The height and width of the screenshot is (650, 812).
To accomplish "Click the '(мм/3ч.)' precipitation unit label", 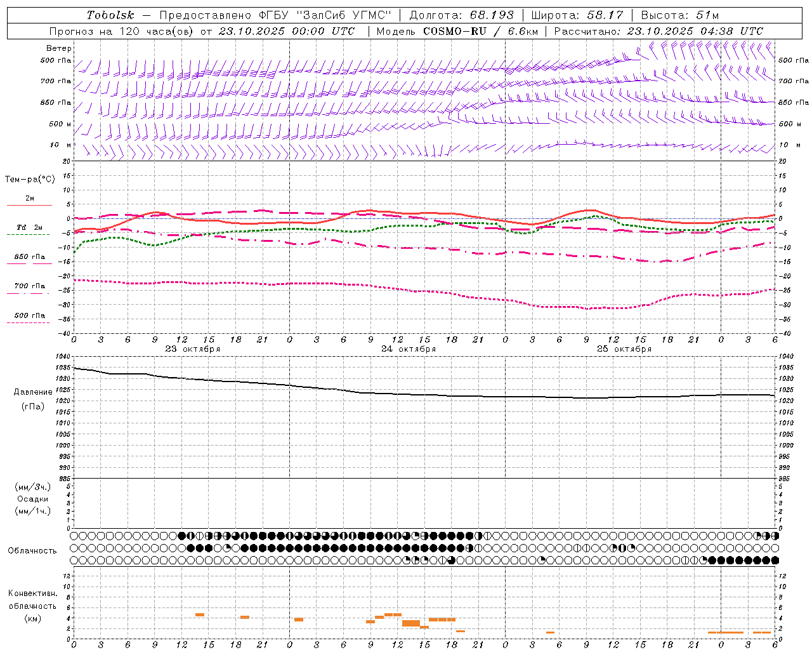I will 33,487.
